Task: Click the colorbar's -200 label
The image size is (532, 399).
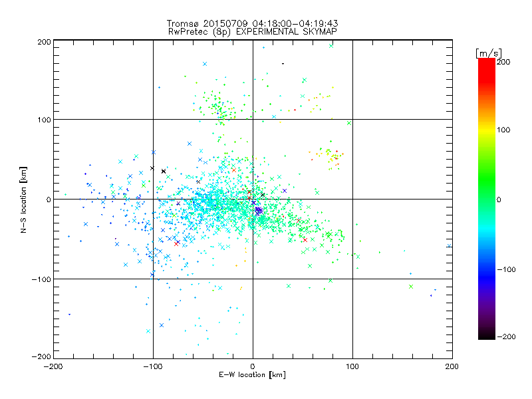Action: 506,336
